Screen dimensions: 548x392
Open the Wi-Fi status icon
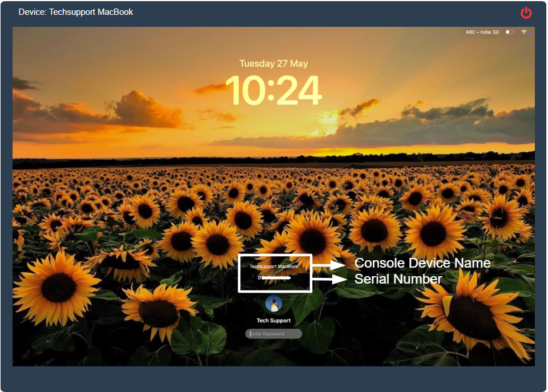(523, 32)
